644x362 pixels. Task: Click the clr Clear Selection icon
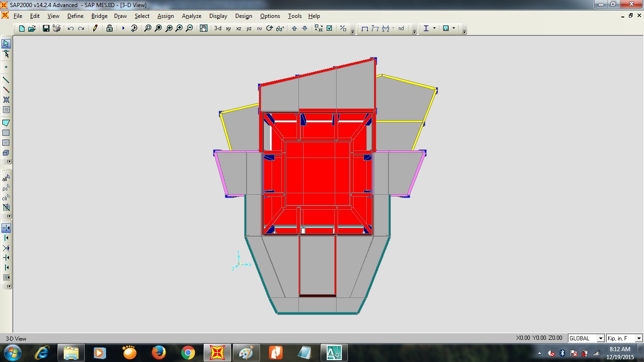click(6, 198)
